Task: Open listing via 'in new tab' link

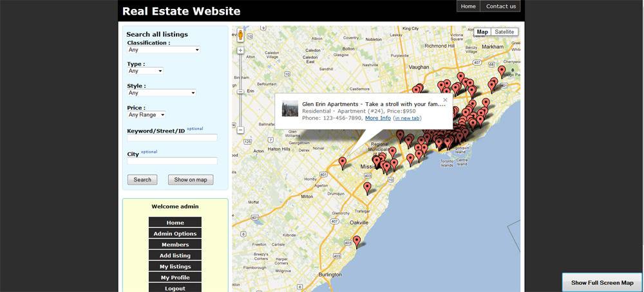Action: [407, 118]
